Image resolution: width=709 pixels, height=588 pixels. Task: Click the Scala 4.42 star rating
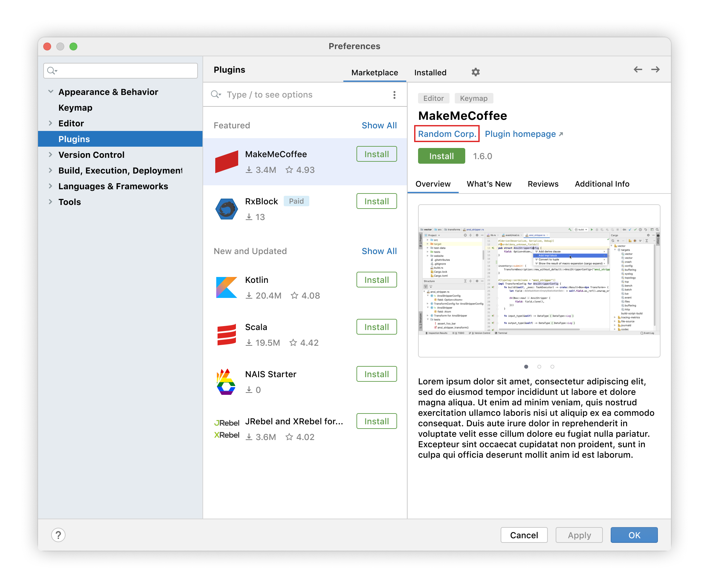(x=304, y=343)
